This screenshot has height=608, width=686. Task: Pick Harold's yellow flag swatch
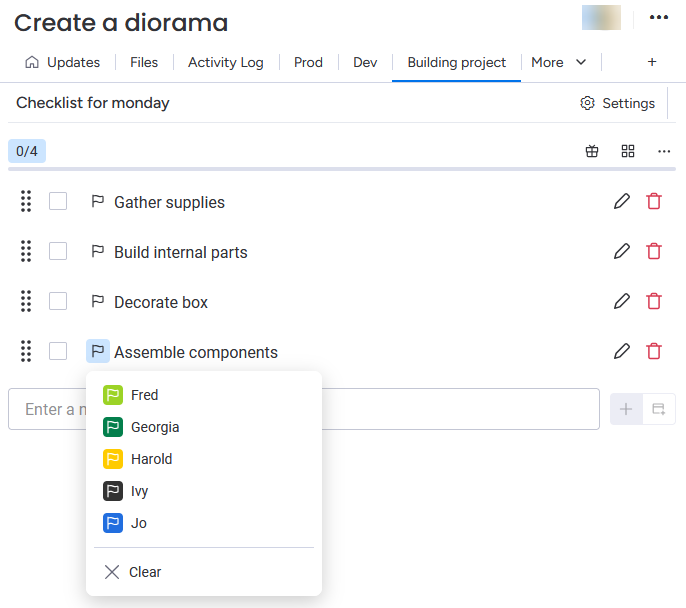(x=113, y=459)
